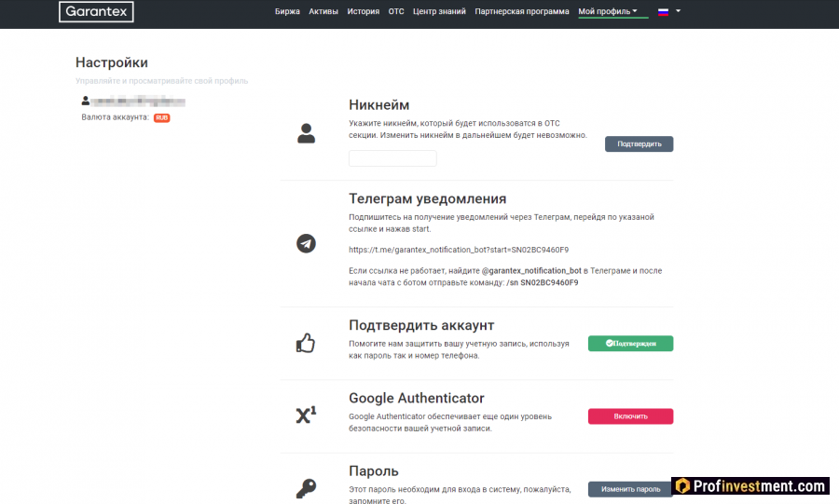This screenshot has height=504, width=839.
Task: Click Пароль heading
Action: pos(374,470)
